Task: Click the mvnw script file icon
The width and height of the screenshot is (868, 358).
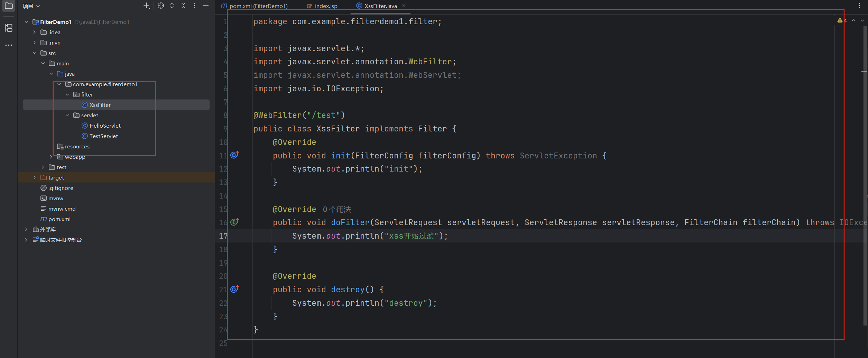Action: tap(44, 198)
